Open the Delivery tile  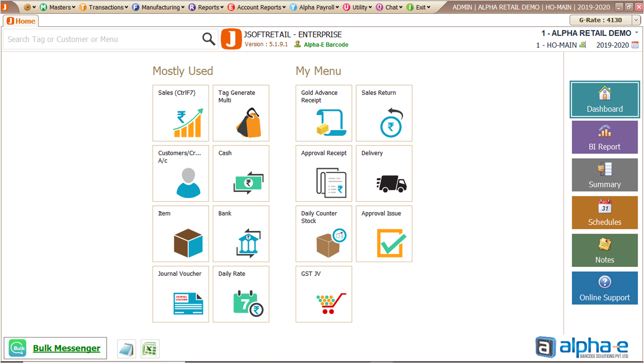[384, 173]
